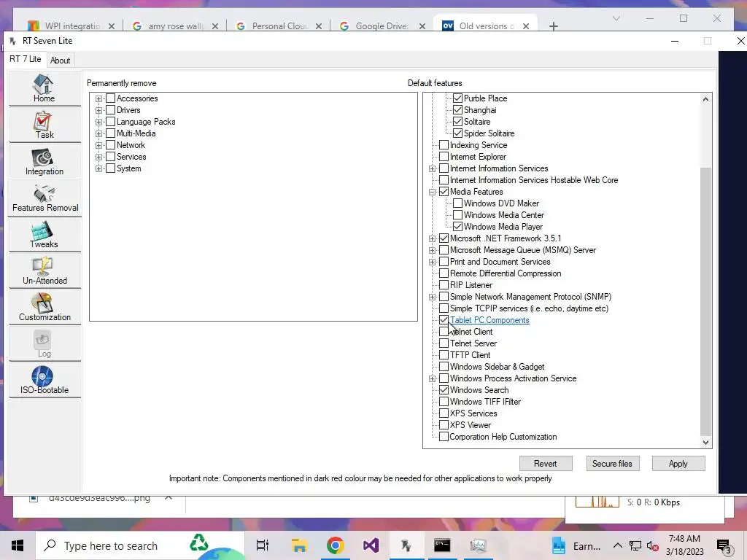Enable XPS Viewer checkbox
This screenshot has height=560, width=747.
(x=444, y=425)
